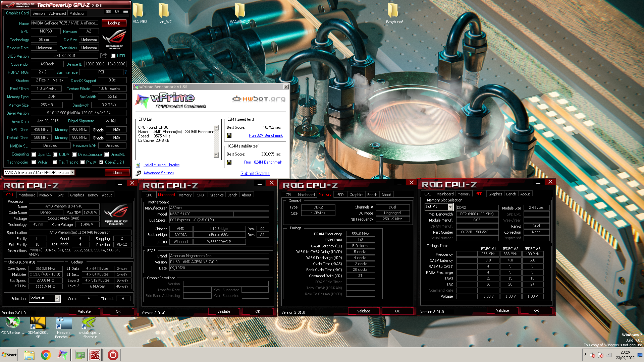
Task: Click CPU List scroll up arrow
Action: point(216,128)
